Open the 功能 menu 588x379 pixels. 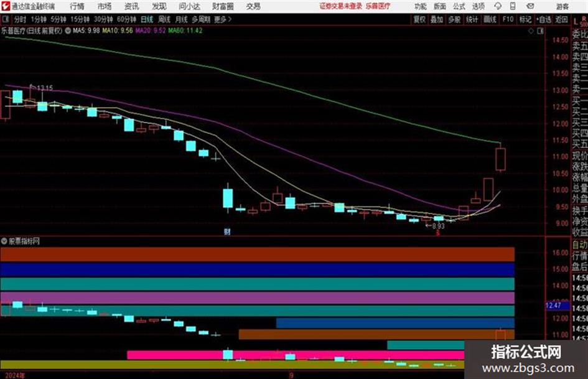[x=421, y=6]
